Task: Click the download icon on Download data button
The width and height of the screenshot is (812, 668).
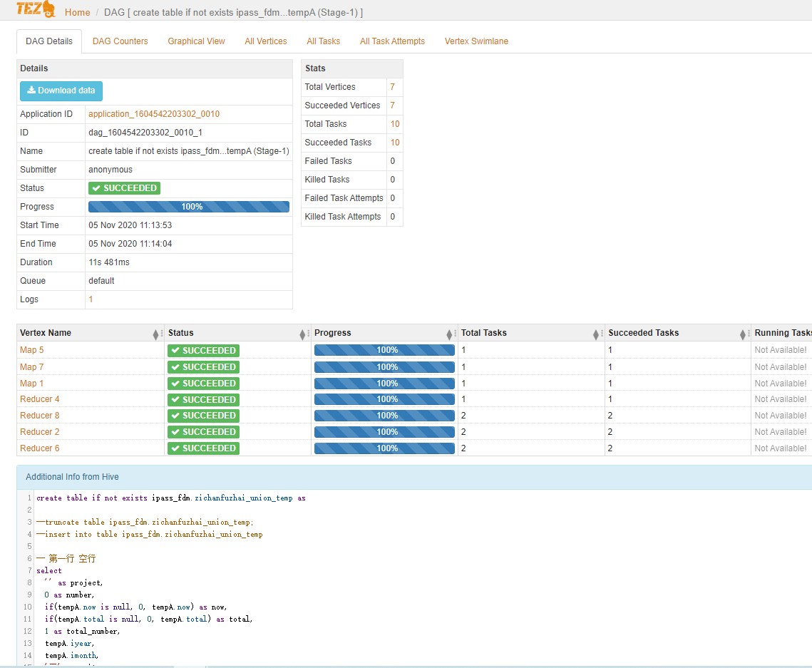Action: coord(31,91)
